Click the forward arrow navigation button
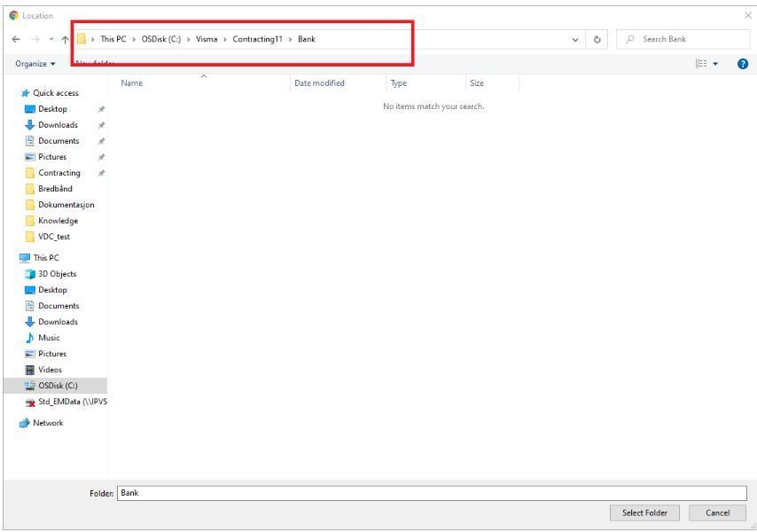This screenshot has width=757, height=532. click(35, 39)
